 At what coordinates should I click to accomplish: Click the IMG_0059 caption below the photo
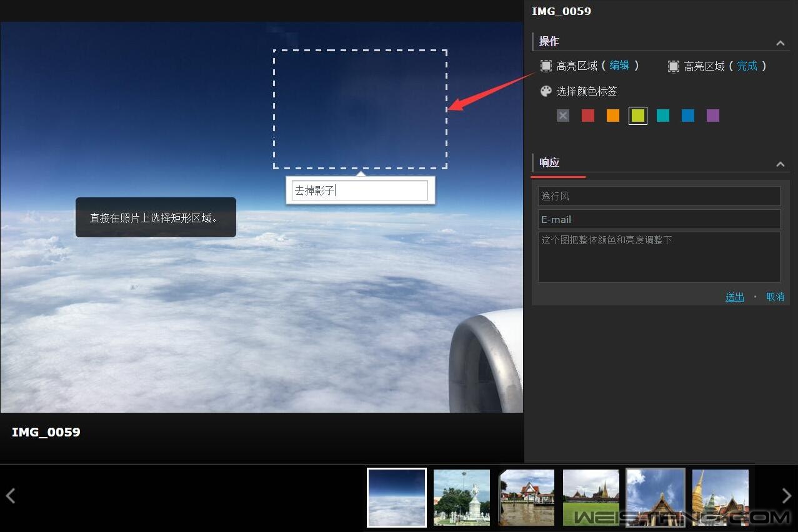coord(46,432)
